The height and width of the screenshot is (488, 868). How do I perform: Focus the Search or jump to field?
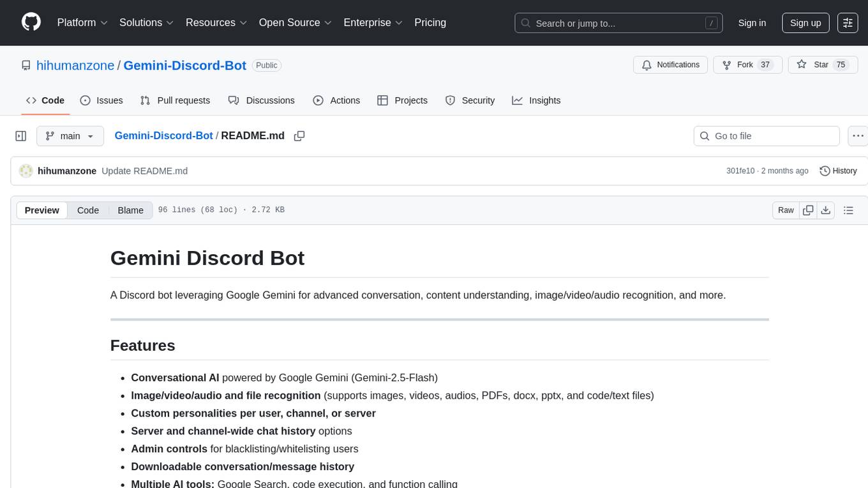[618, 23]
